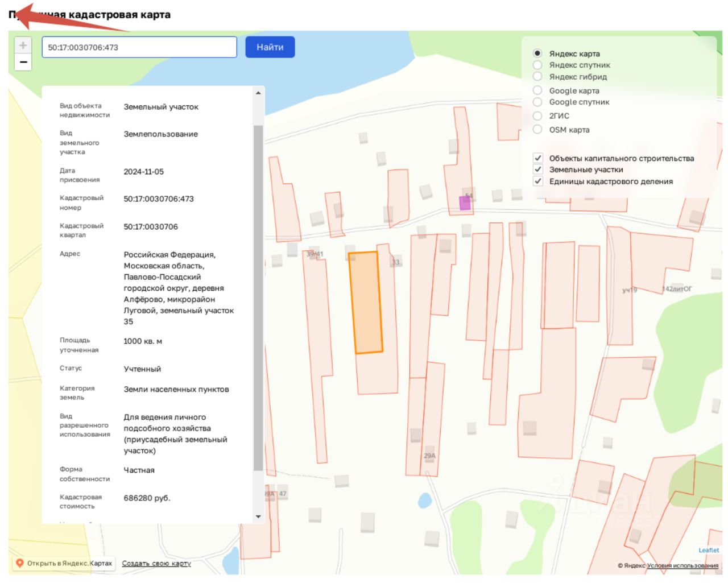The height and width of the screenshot is (583, 728).
Task: Toggle Земельные участки layer checkbox
Action: [x=537, y=169]
